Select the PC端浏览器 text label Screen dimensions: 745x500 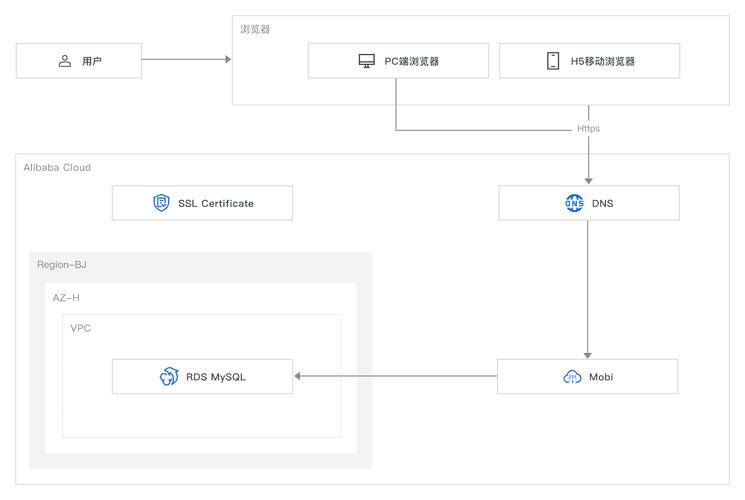[x=411, y=61]
